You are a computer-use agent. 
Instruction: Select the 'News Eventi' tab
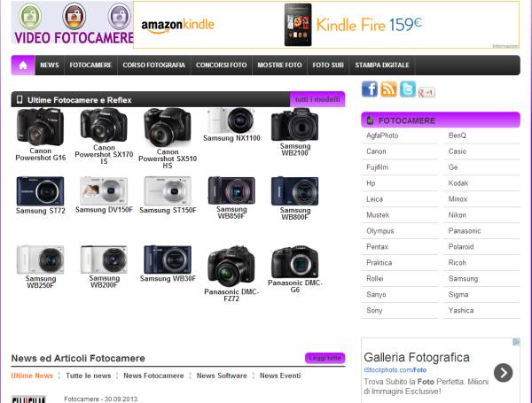point(280,376)
